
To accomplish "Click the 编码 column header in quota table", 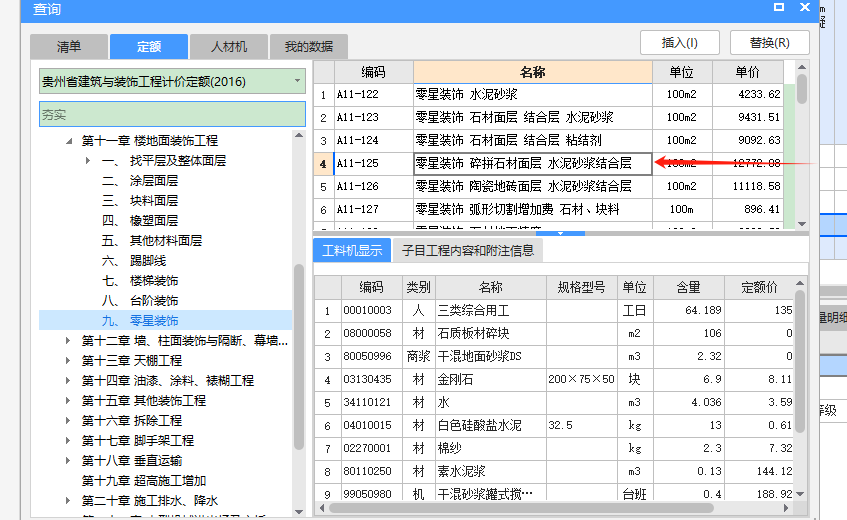I will (x=373, y=72).
